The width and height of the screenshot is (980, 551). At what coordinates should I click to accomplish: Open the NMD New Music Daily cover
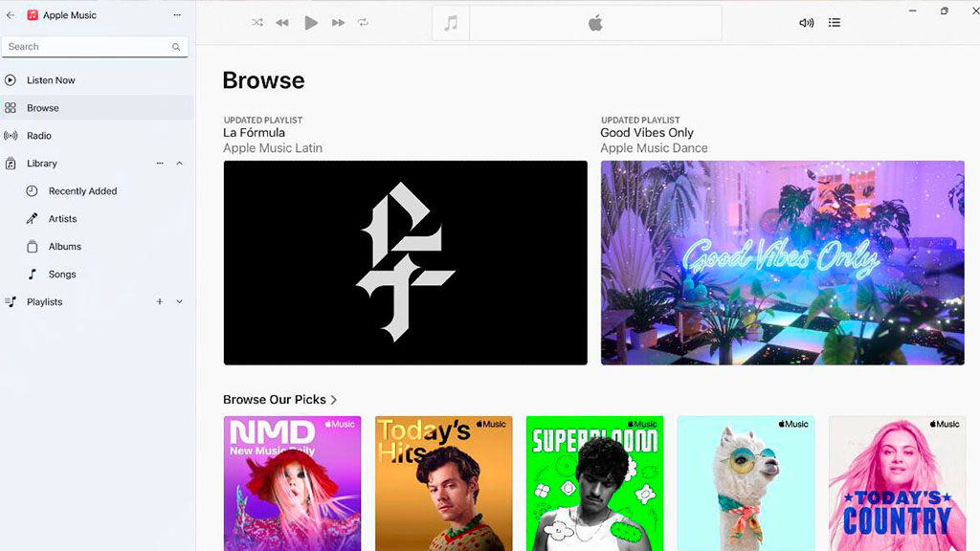[293, 483]
